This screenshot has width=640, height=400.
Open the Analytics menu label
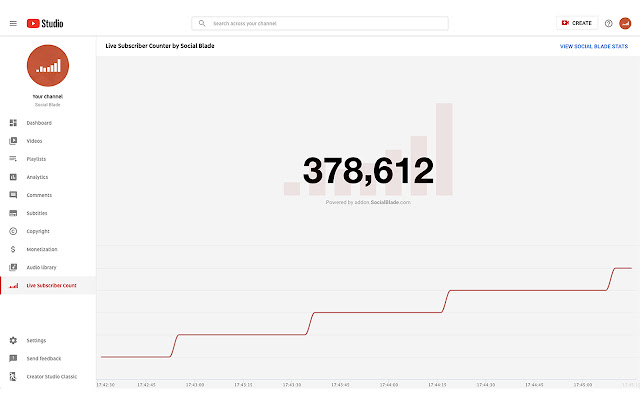tap(37, 177)
